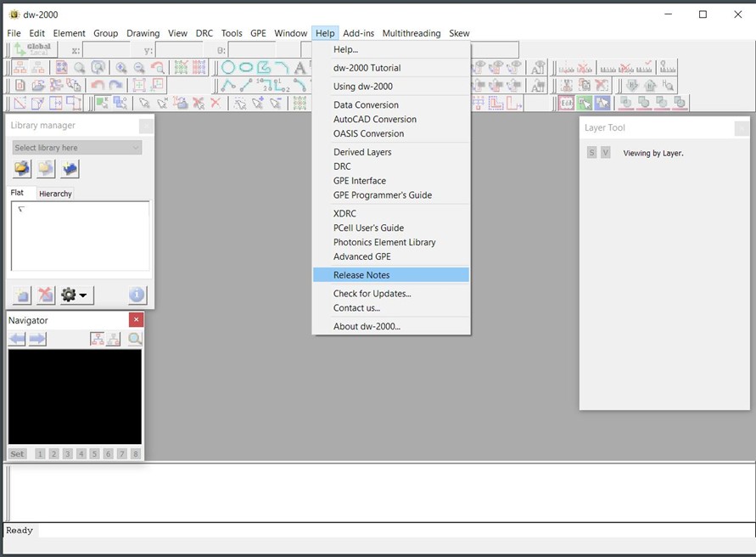This screenshot has width=756, height=557.
Task: Click the 'S' toggle in Layer Tool
Action: [591, 153]
